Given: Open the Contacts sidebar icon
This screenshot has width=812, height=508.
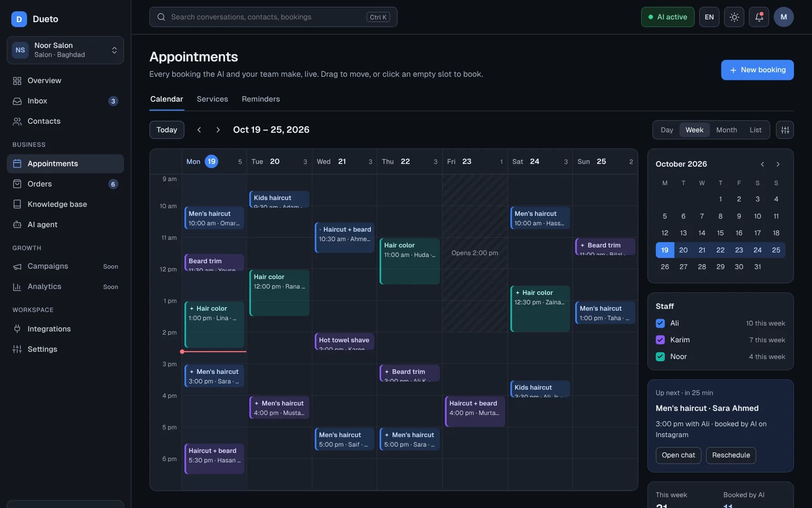Looking at the screenshot, I should (x=17, y=121).
